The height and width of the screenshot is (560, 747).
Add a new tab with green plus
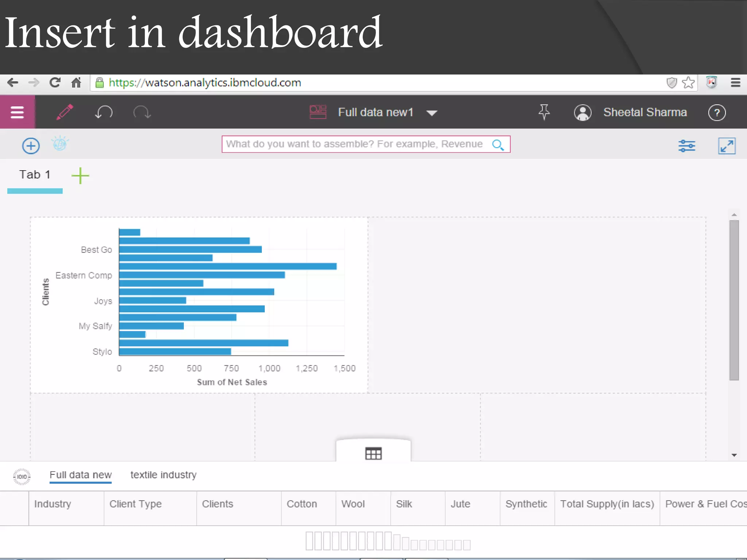click(x=80, y=176)
